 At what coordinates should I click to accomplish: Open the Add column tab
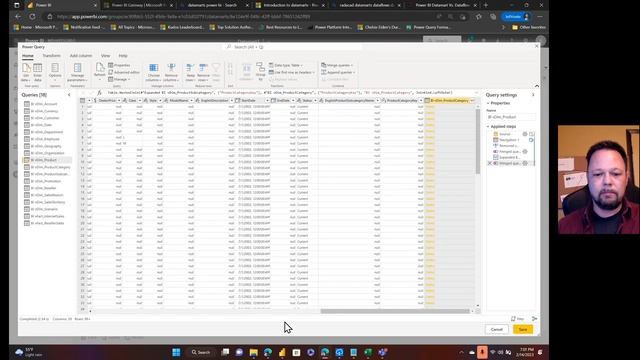81,56
